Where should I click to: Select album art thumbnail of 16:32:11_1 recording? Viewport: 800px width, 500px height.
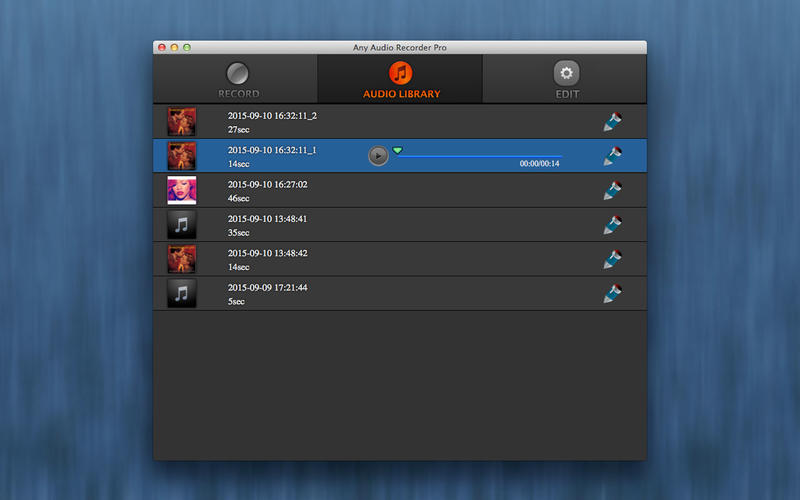pyautogui.click(x=182, y=156)
